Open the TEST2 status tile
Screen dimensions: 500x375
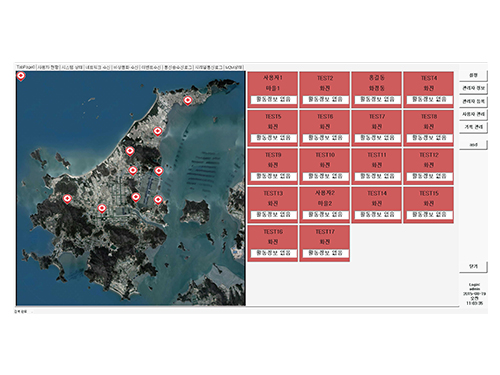click(x=325, y=89)
